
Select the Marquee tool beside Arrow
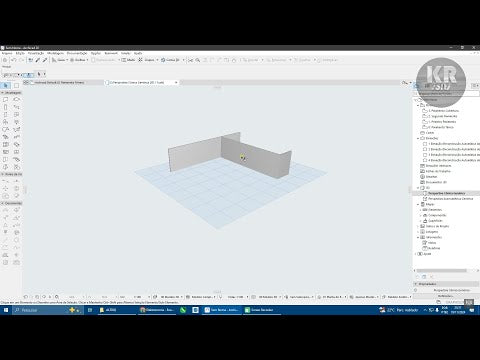click(16, 86)
